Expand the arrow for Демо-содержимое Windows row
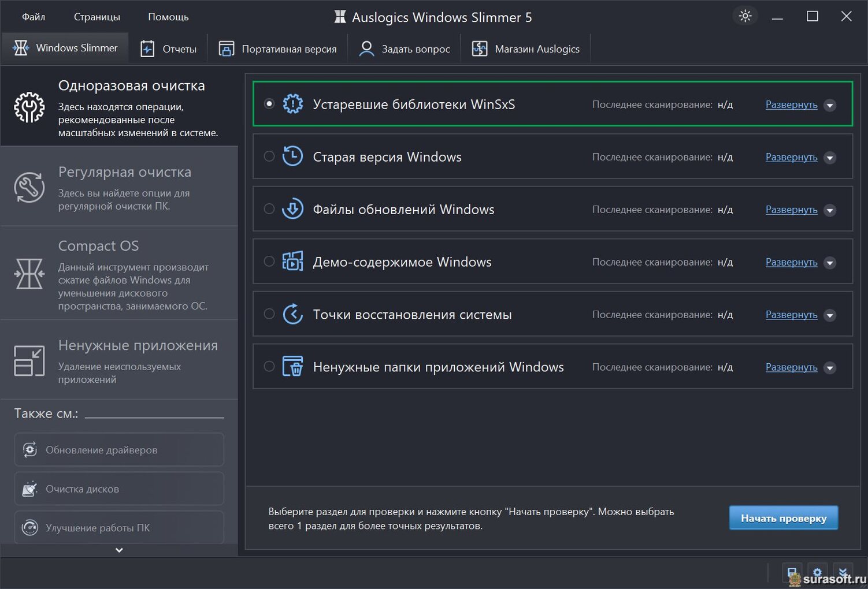This screenshot has height=589, width=868. (x=830, y=263)
